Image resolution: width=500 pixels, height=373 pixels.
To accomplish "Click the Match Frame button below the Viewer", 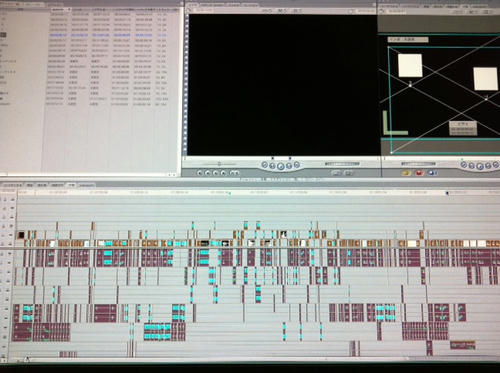I will click(x=200, y=173).
